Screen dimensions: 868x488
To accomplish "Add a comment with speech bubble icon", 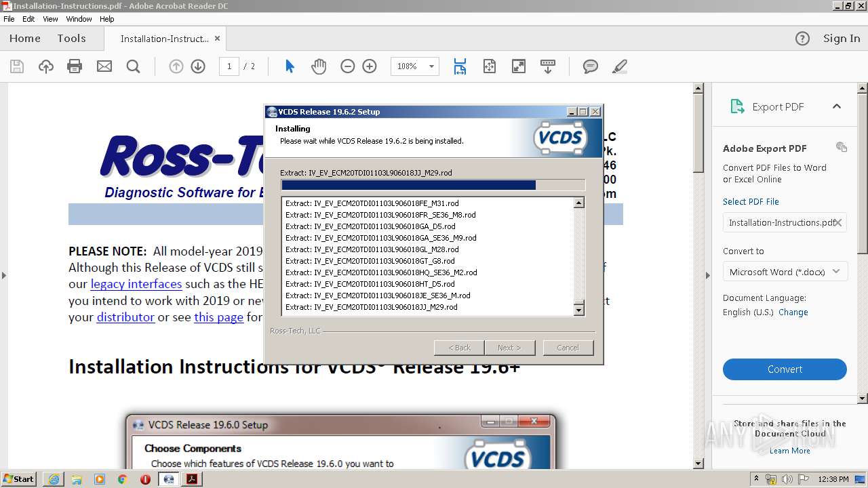I will [x=591, y=66].
